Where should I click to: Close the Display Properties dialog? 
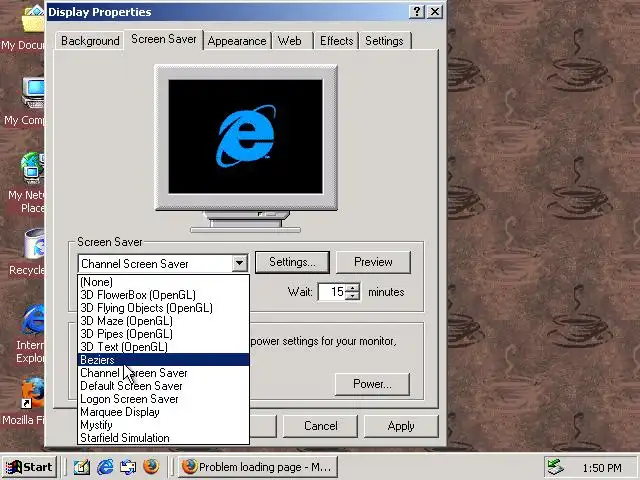(x=435, y=11)
